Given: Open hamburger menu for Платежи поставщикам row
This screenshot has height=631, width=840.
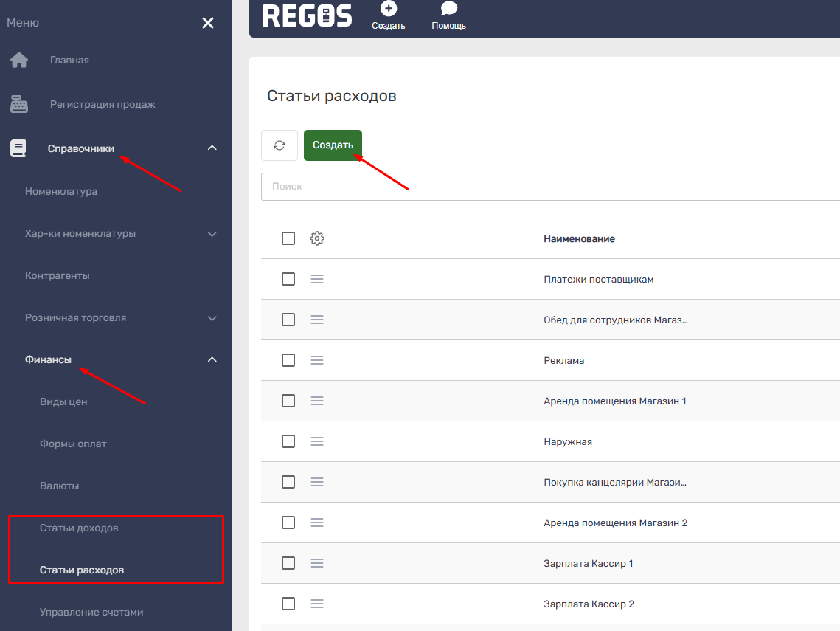Looking at the screenshot, I should click(x=317, y=279).
